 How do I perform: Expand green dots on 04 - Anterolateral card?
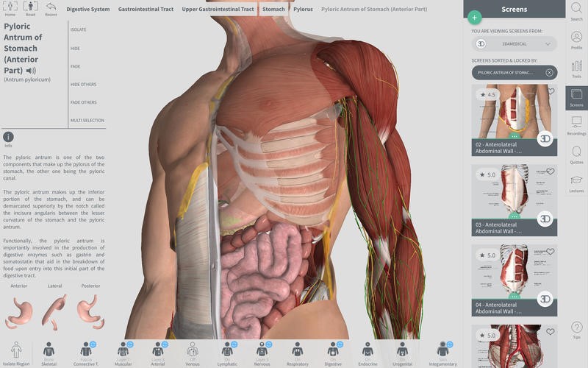(x=514, y=297)
